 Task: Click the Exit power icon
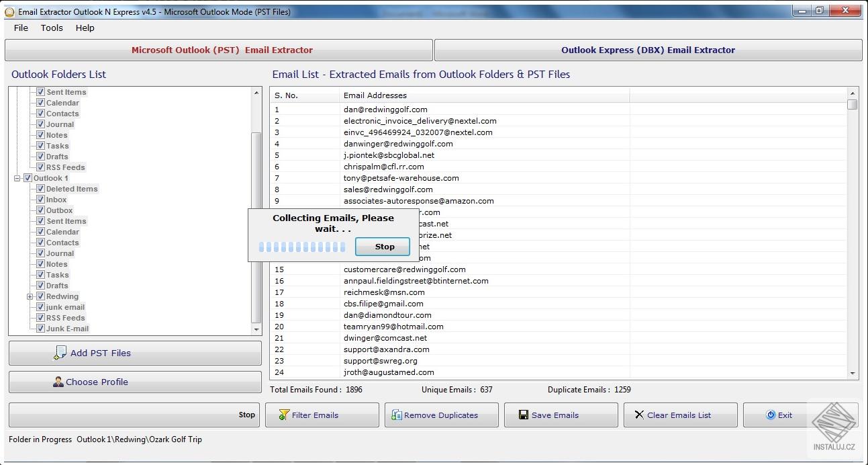click(771, 415)
